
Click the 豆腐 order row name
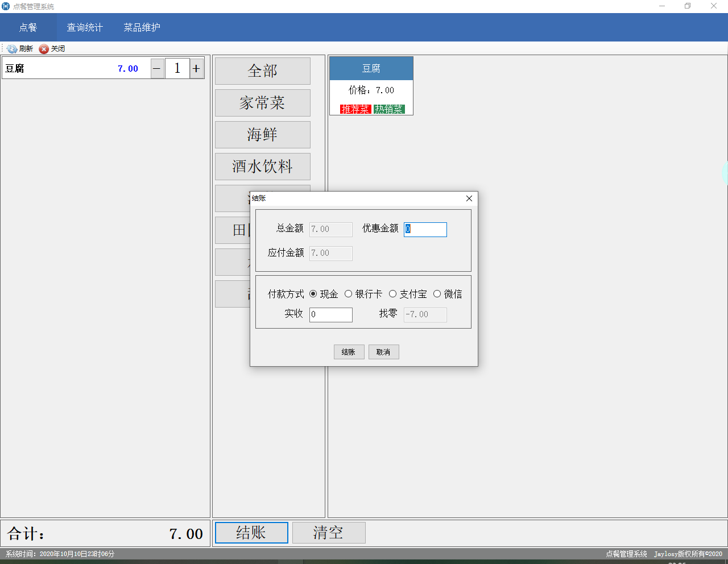[15, 69]
